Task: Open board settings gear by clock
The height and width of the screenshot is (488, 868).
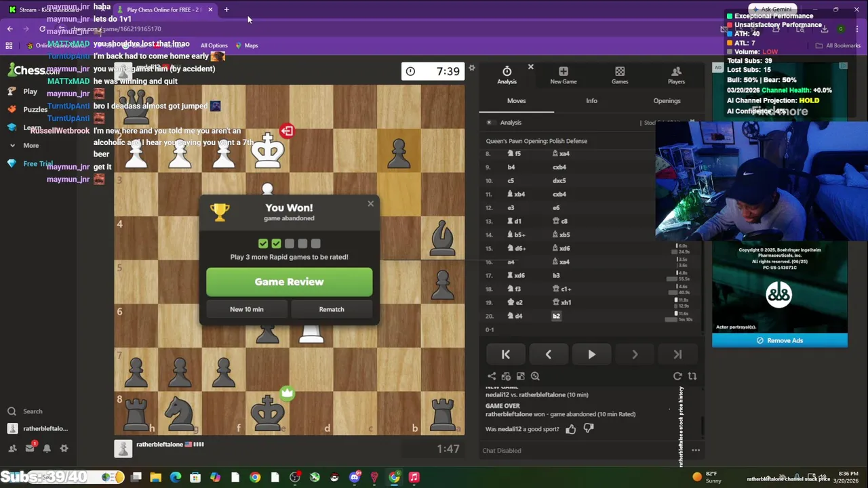Action: tap(472, 68)
